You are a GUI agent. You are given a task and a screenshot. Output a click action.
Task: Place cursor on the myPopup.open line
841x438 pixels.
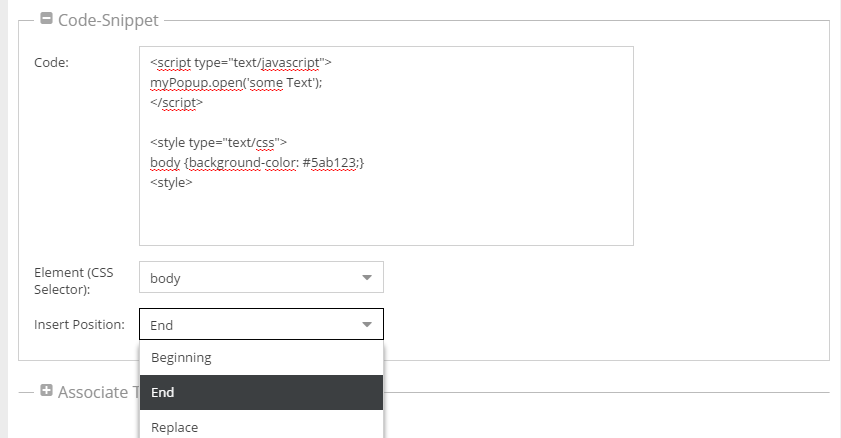tap(236, 82)
